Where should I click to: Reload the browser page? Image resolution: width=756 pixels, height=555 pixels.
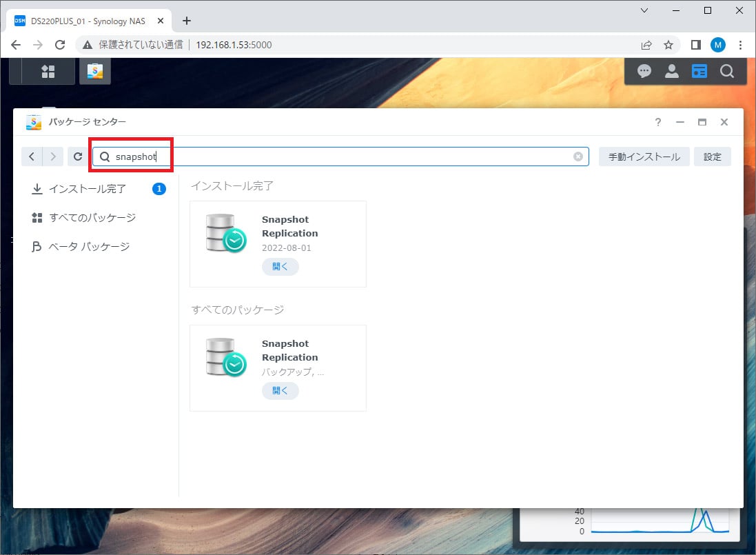pos(60,45)
